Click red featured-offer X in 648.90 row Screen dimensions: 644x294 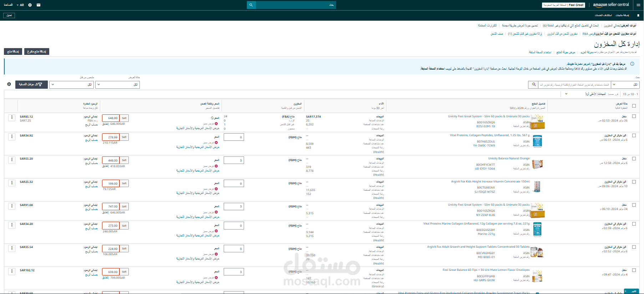point(216,124)
